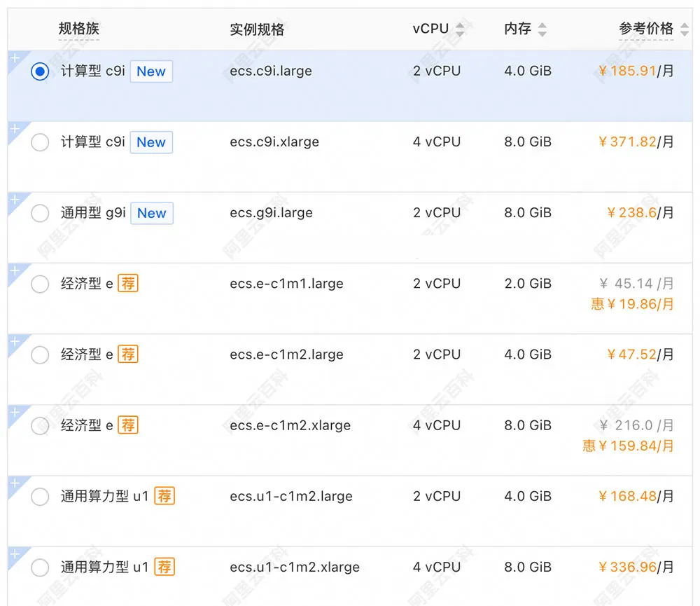Click the New badge on 通用型 g9i row

tap(152, 213)
